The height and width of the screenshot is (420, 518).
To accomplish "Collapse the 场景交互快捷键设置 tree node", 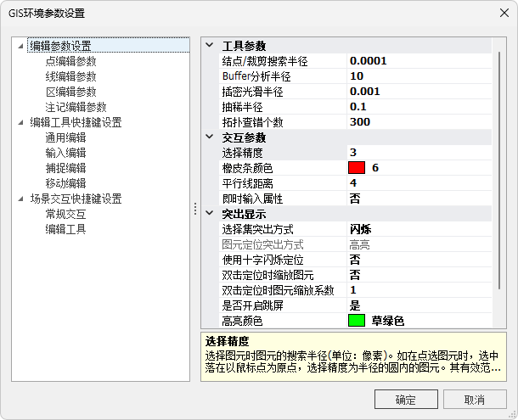I will pyautogui.click(x=20, y=199).
